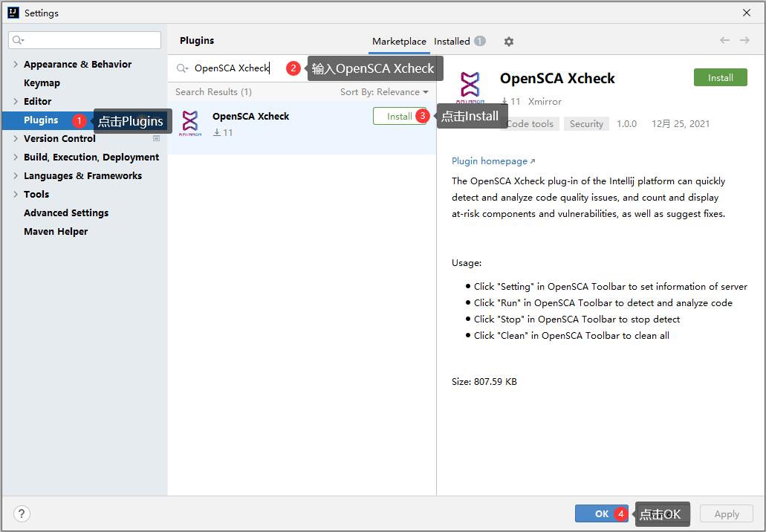
Task: Click the Xmirror vendor name
Action: coord(545,101)
